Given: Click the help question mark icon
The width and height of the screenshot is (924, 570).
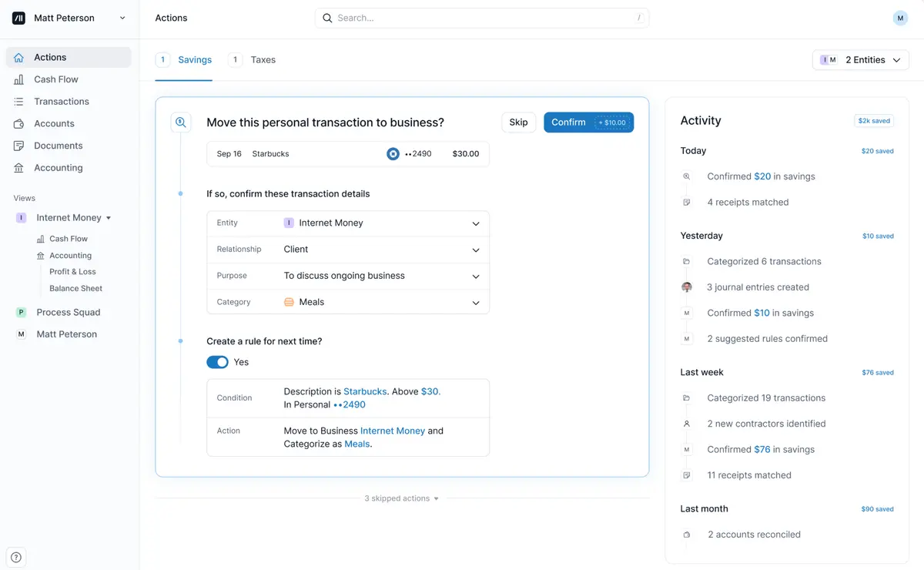Looking at the screenshot, I should 16,558.
